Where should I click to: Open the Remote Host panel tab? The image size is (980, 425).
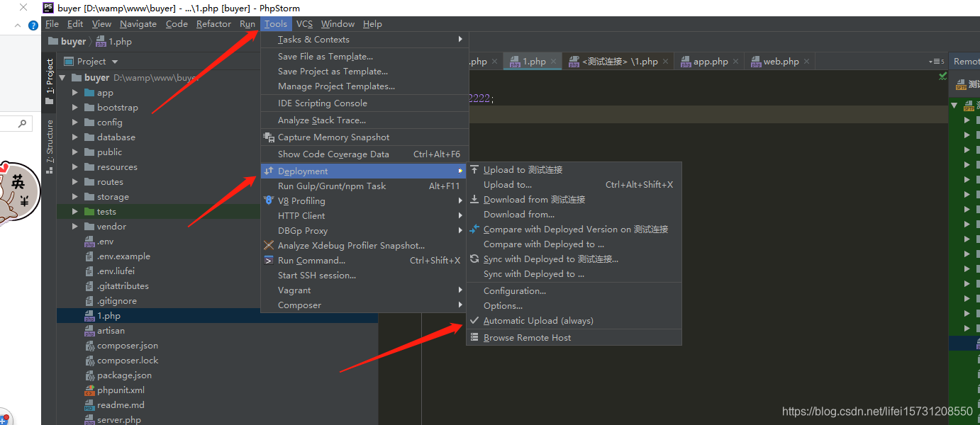[x=965, y=62]
